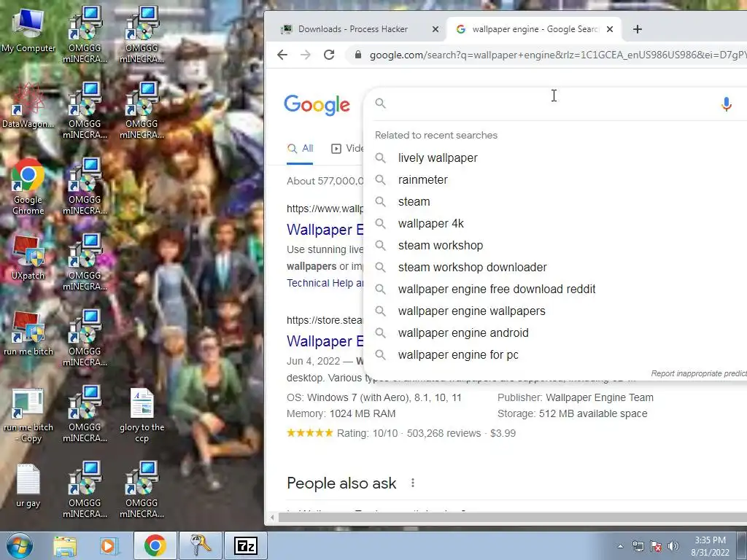Open the Wallpaper Engine Steam store result
747x560 pixels.
pos(325,341)
